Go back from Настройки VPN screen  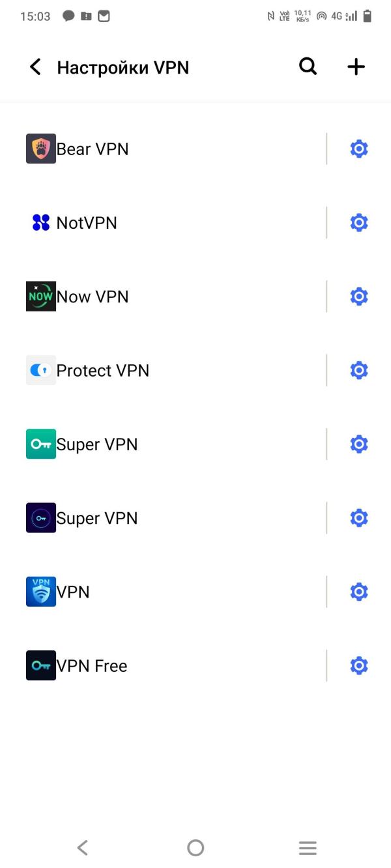[x=35, y=66]
